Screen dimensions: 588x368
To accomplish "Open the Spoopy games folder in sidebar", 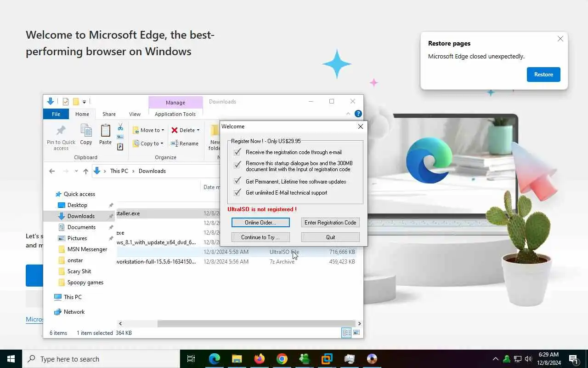I will point(85,282).
